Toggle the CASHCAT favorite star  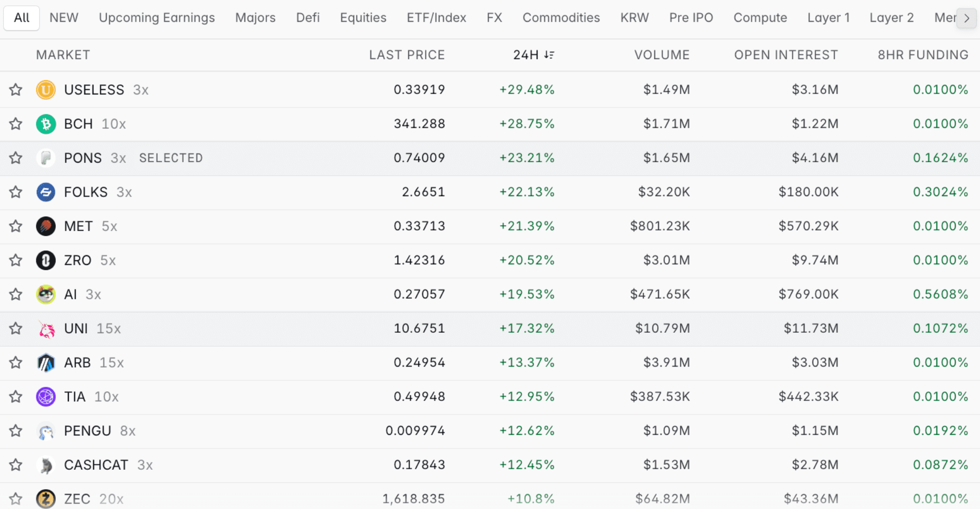(16, 465)
